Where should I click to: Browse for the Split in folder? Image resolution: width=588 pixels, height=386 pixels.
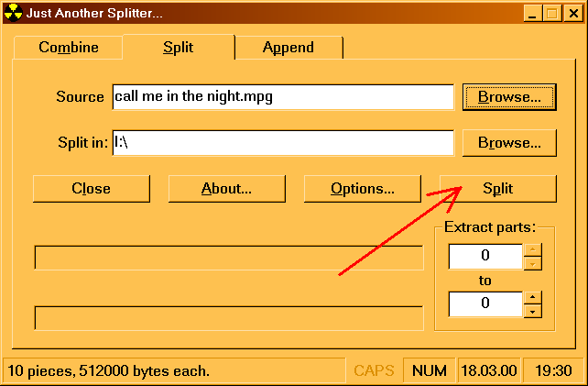click(509, 143)
